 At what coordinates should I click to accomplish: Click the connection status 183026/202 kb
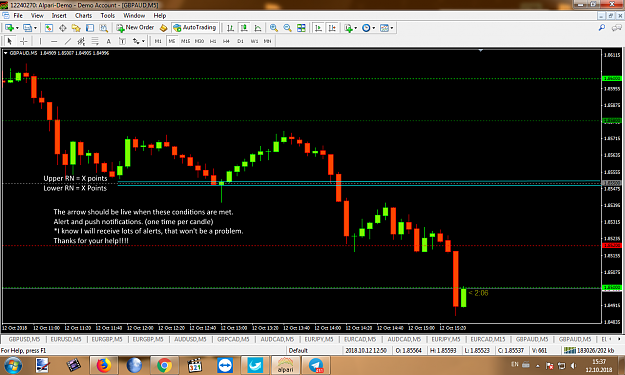pyautogui.click(x=590, y=350)
